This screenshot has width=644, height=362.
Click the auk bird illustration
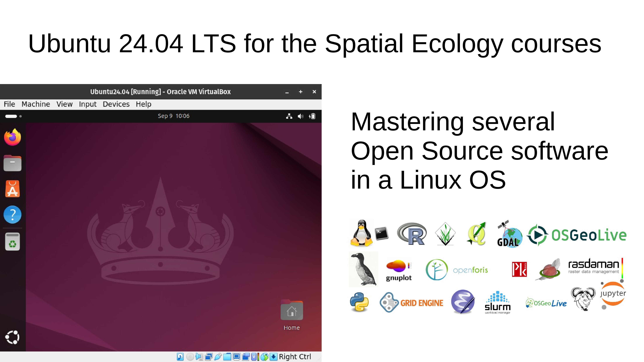tap(364, 269)
